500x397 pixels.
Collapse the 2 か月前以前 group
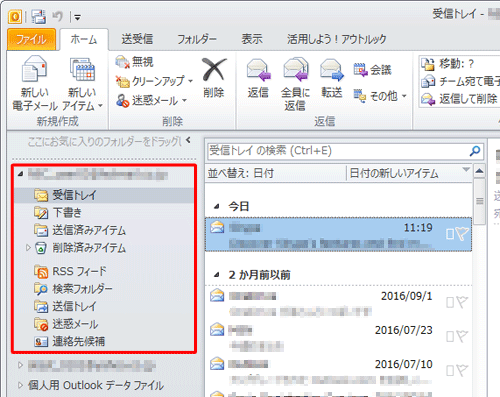pos(216,275)
